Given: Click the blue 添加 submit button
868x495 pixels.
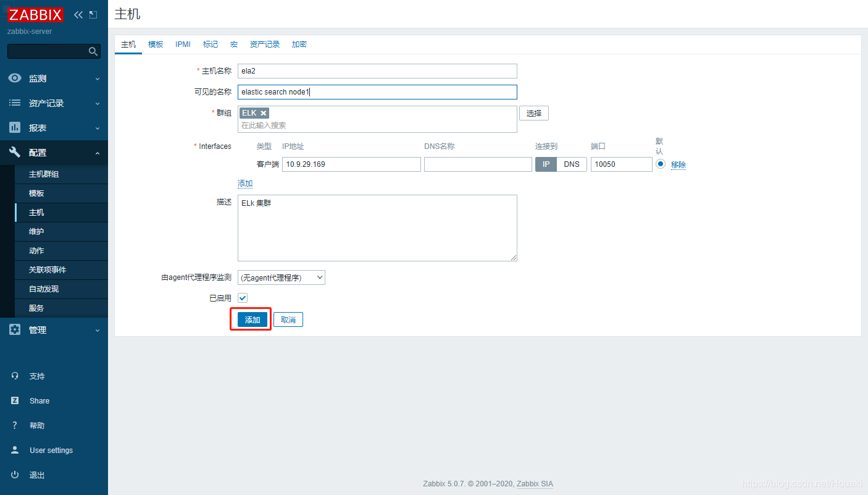Looking at the screenshot, I should coord(252,319).
